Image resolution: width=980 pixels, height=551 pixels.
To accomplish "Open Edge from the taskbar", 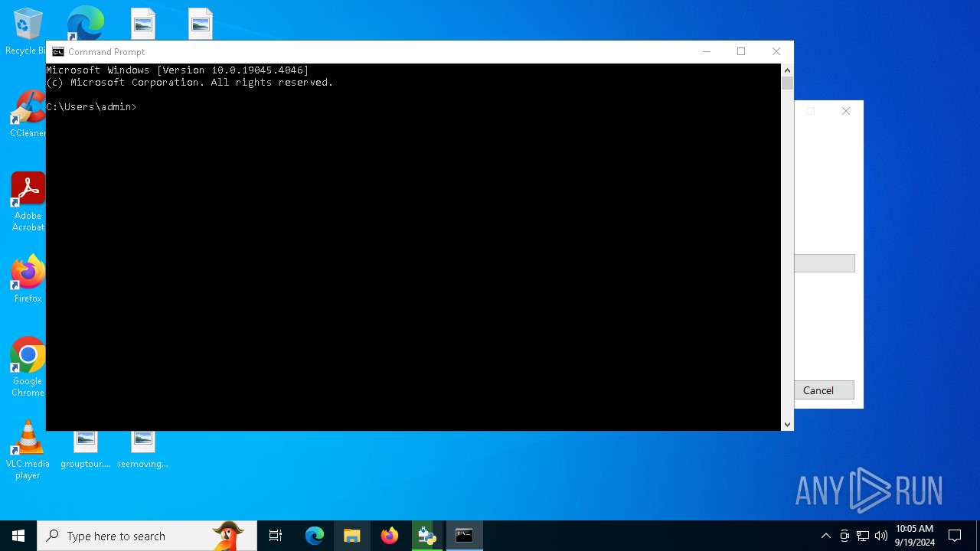I will point(315,536).
